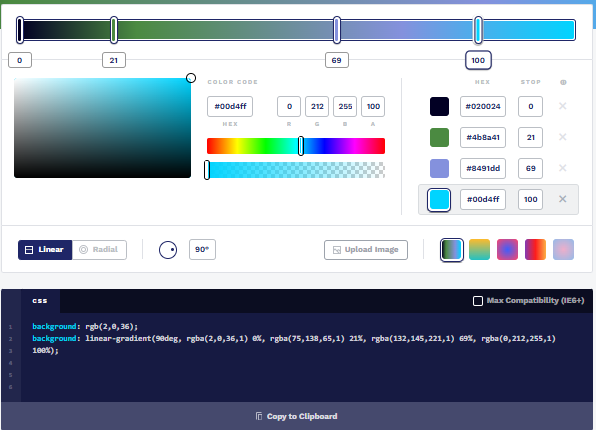Click the gradient angle dial
Screen dimensions: 596x430
[x=168, y=250]
